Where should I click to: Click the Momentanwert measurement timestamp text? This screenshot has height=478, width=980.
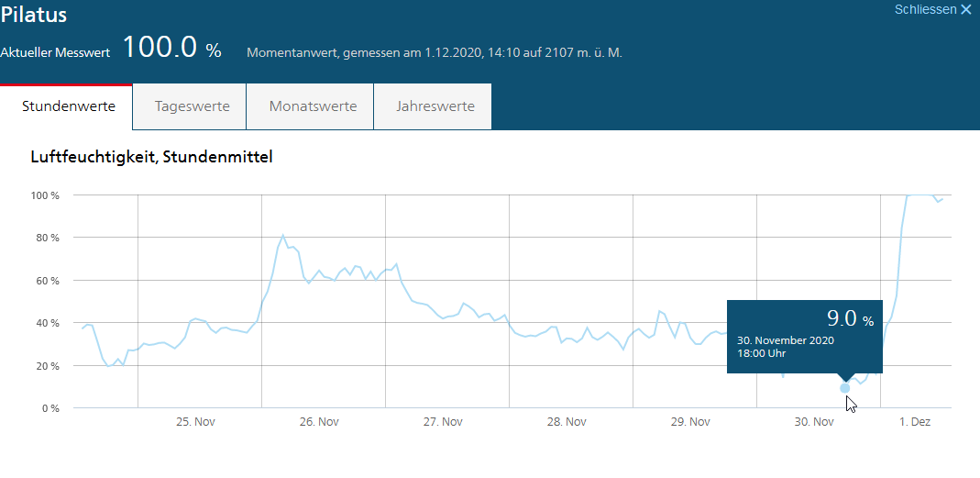pos(435,52)
